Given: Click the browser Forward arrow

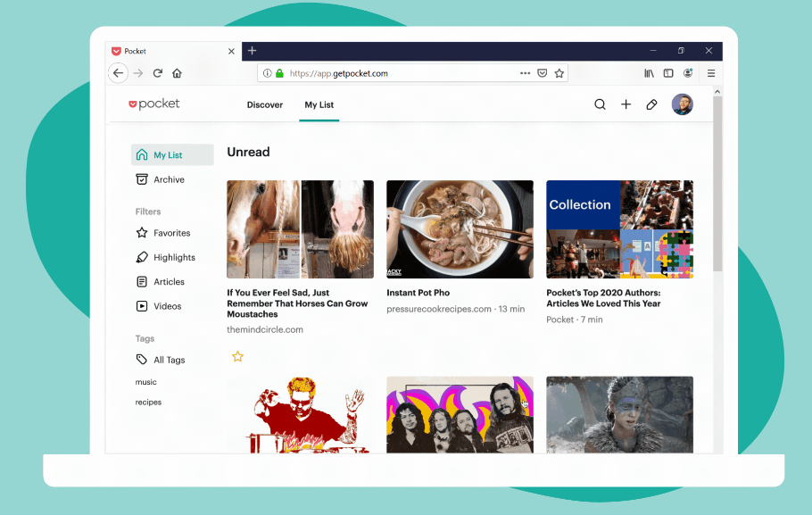Looking at the screenshot, I should pyautogui.click(x=138, y=73).
